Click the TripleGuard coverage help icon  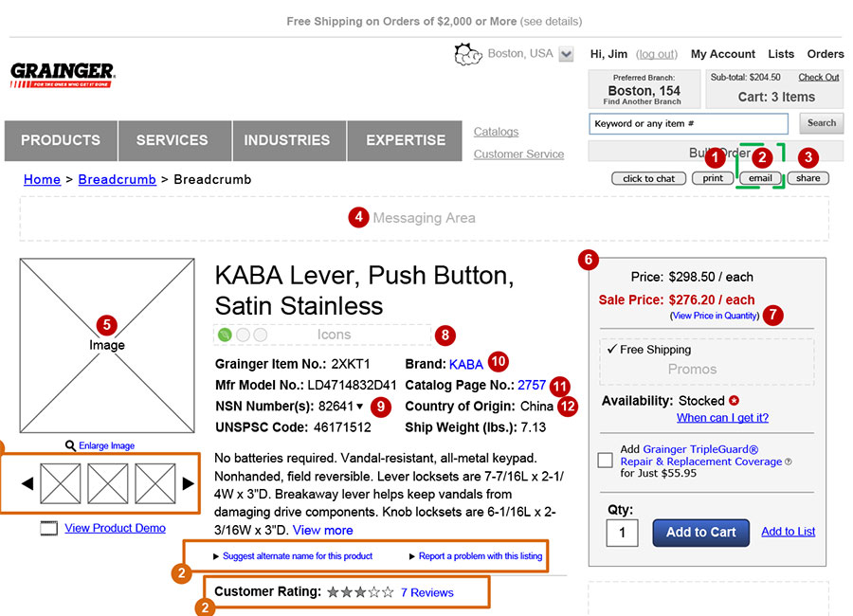click(x=789, y=462)
